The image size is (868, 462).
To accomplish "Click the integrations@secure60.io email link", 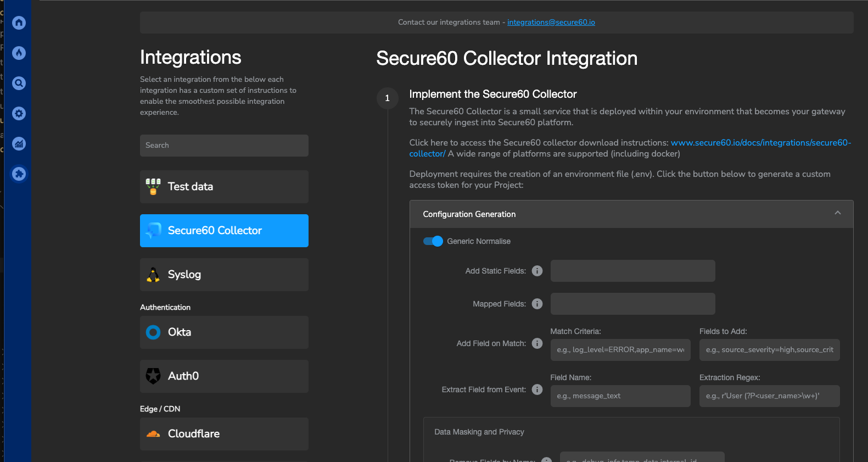I will pos(551,23).
